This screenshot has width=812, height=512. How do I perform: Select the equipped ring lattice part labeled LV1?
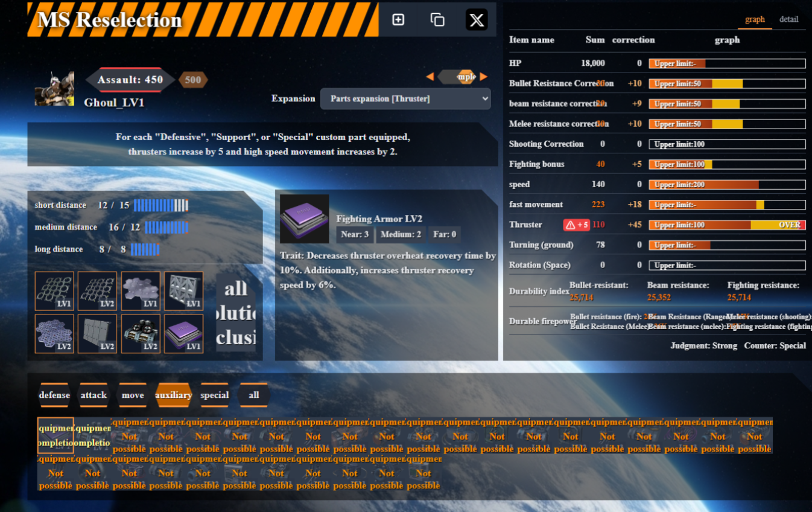click(x=54, y=291)
